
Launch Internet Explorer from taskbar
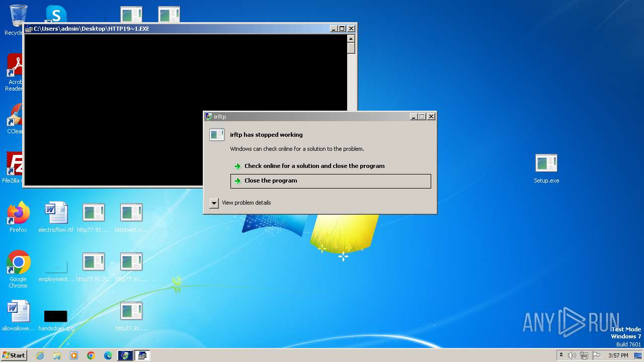click(40, 355)
